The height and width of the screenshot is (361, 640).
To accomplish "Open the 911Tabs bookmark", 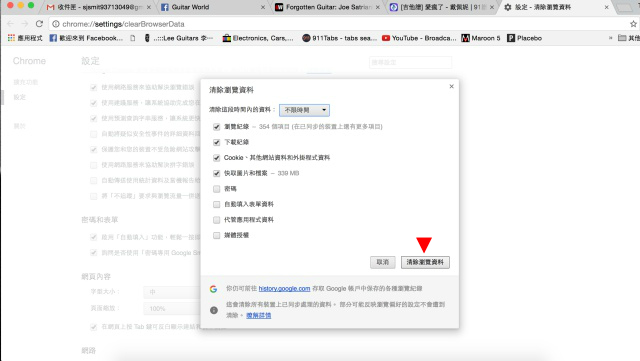I will [x=339, y=38].
